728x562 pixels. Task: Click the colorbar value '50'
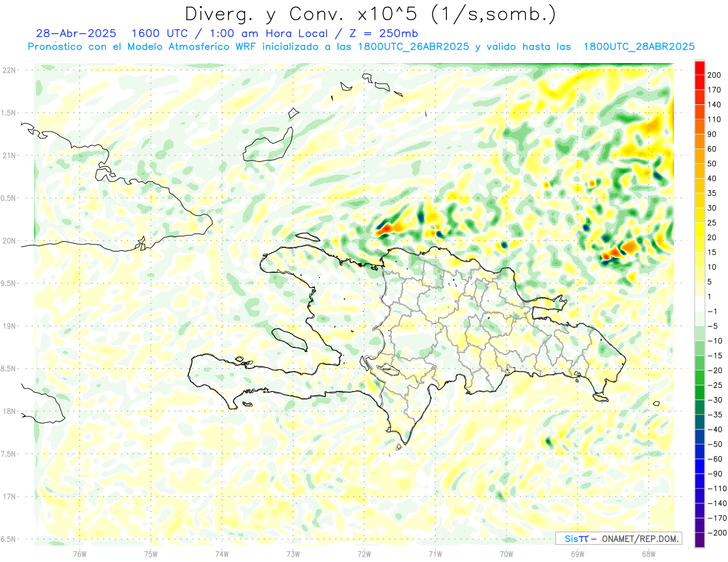pos(712,164)
